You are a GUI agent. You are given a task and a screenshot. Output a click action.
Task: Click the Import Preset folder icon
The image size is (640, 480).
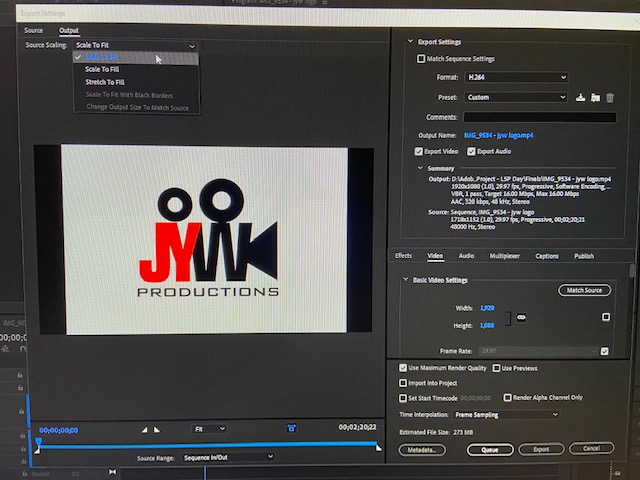pos(596,98)
